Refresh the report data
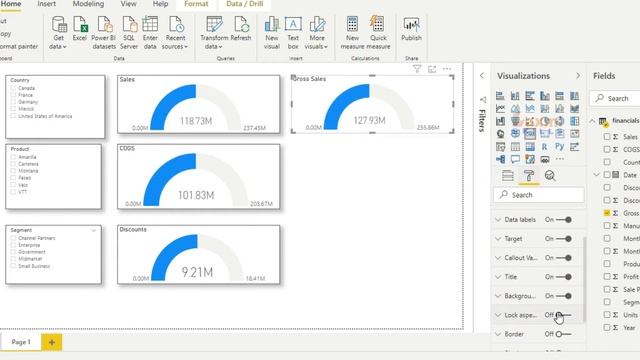 click(x=241, y=29)
